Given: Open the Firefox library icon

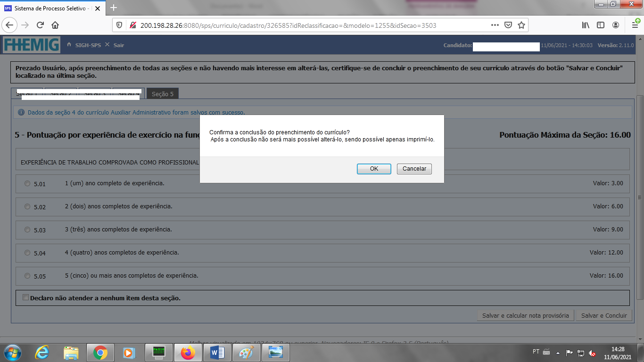Looking at the screenshot, I should (x=585, y=25).
